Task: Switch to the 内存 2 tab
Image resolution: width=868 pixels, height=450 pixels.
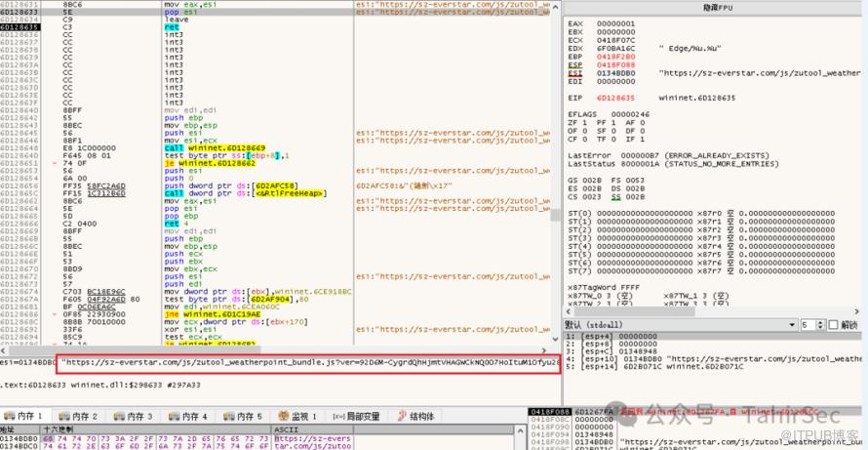Action: coord(83,417)
